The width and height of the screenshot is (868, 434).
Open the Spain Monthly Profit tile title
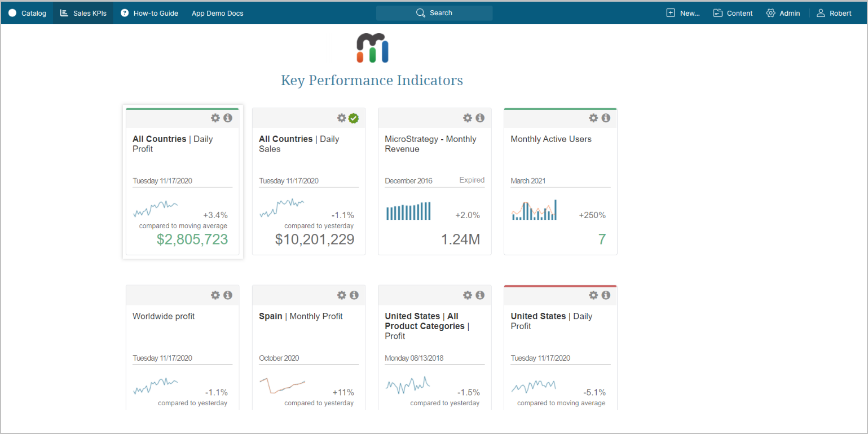pos(301,316)
